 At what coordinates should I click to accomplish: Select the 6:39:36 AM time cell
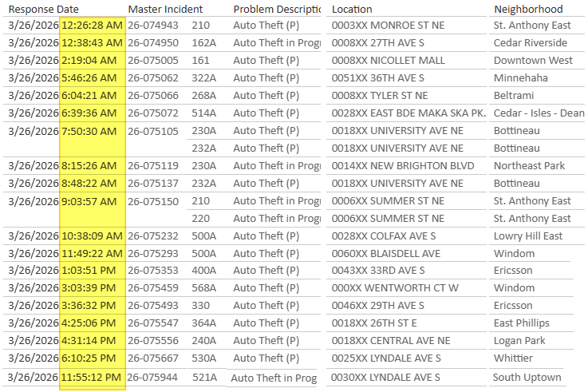89,113
